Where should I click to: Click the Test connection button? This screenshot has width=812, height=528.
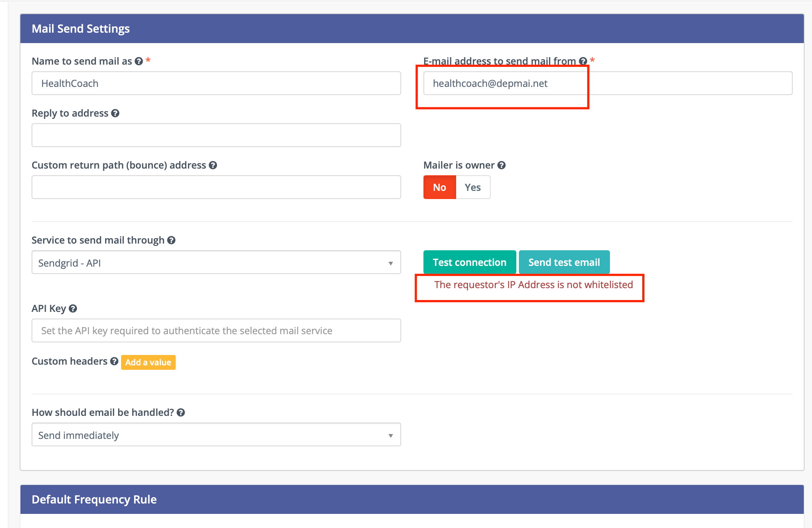pos(470,262)
